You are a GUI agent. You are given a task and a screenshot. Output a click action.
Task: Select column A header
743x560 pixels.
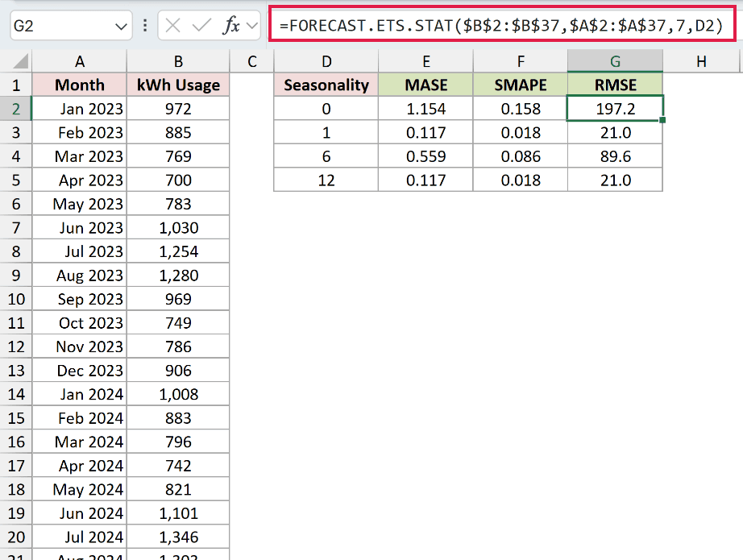pos(80,61)
